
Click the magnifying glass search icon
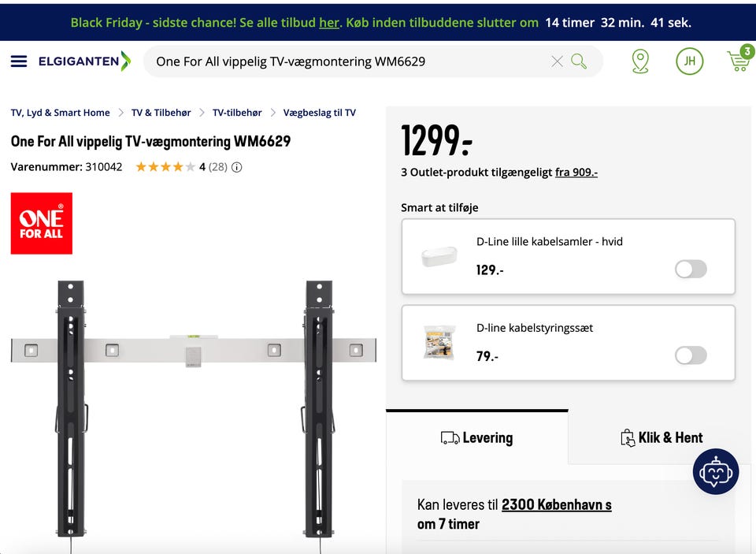(x=579, y=61)
